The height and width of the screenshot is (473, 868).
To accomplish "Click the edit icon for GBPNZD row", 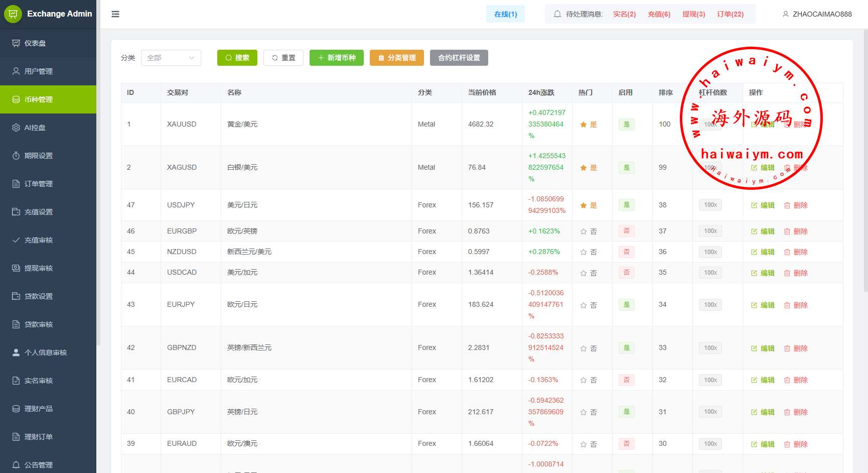I will pyautogui.click(x=754, y=348).
